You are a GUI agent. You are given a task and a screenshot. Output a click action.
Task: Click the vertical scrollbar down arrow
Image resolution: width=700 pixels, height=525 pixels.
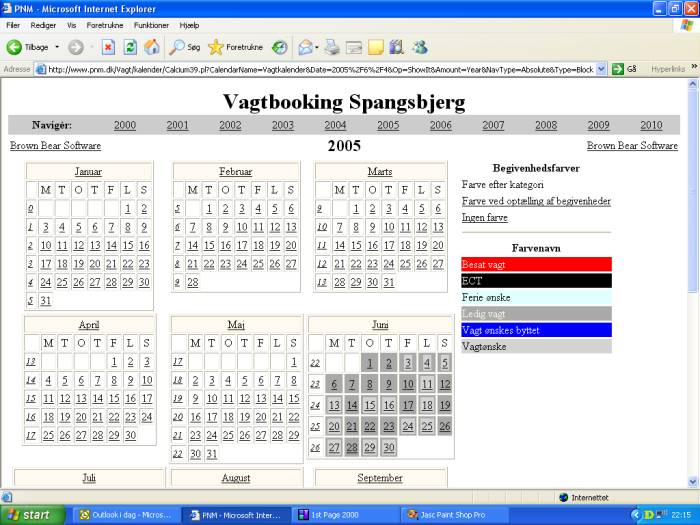[693, 482]
